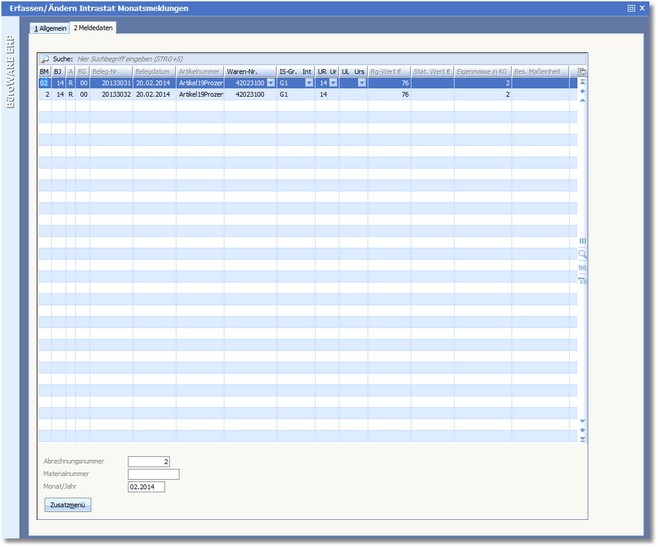
Task: Click into the Materialnummer field
Action: click(153, 474)
